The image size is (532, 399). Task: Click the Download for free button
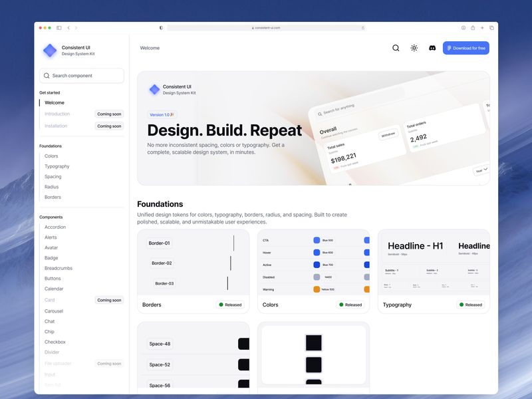click(465, 48)
